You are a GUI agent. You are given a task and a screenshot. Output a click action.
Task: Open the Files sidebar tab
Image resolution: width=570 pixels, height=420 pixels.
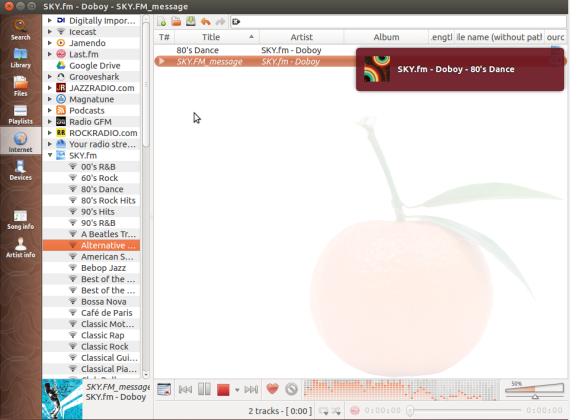coord(20,86)
